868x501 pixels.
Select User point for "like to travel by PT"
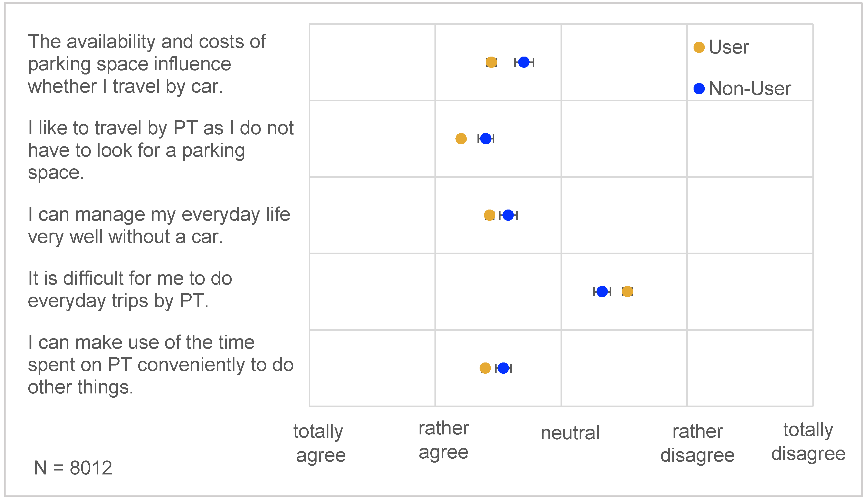(x=461, y=139)
